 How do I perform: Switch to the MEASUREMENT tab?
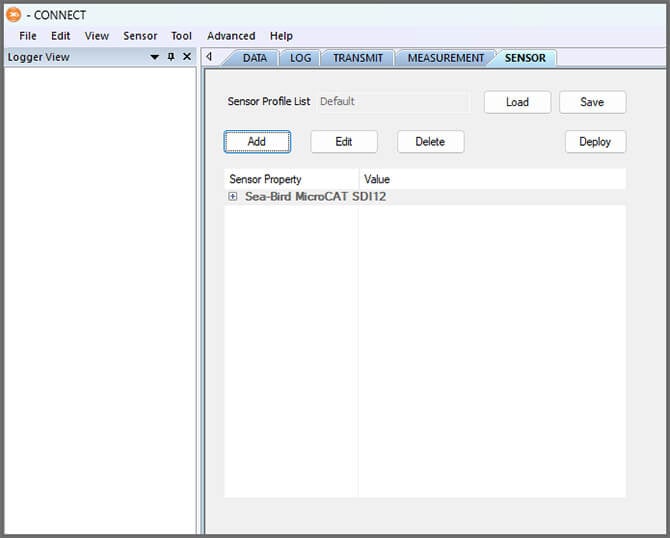click(446, 58)
